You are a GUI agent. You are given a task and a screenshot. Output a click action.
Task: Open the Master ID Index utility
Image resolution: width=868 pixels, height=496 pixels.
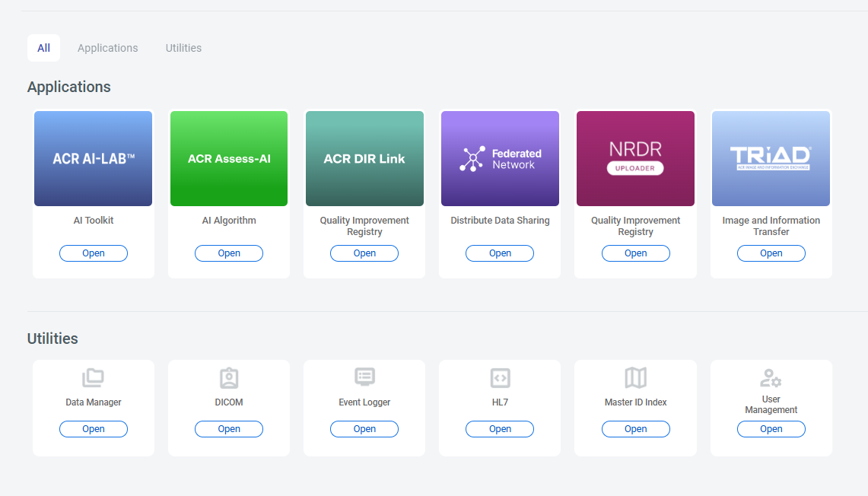point(635,429)
